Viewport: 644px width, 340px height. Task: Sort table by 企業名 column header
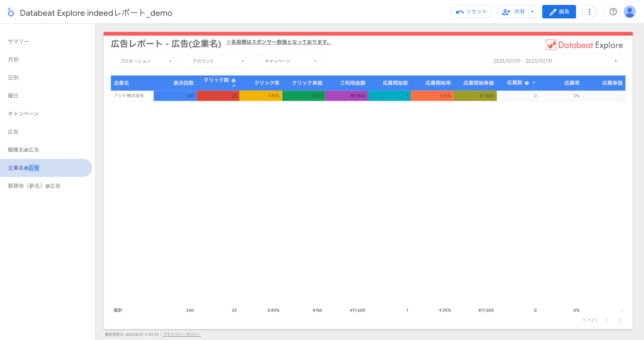coord(121,83)
